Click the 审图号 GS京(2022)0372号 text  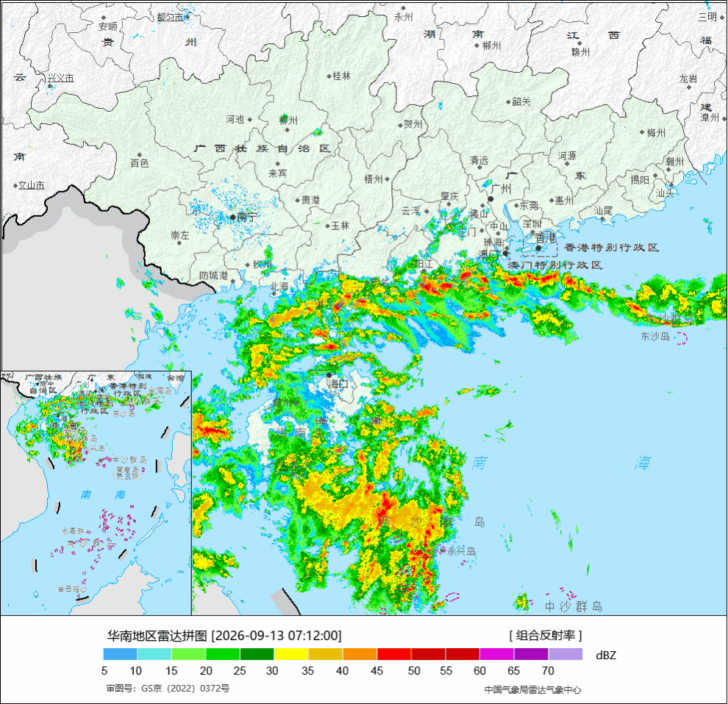coord(168,689)
